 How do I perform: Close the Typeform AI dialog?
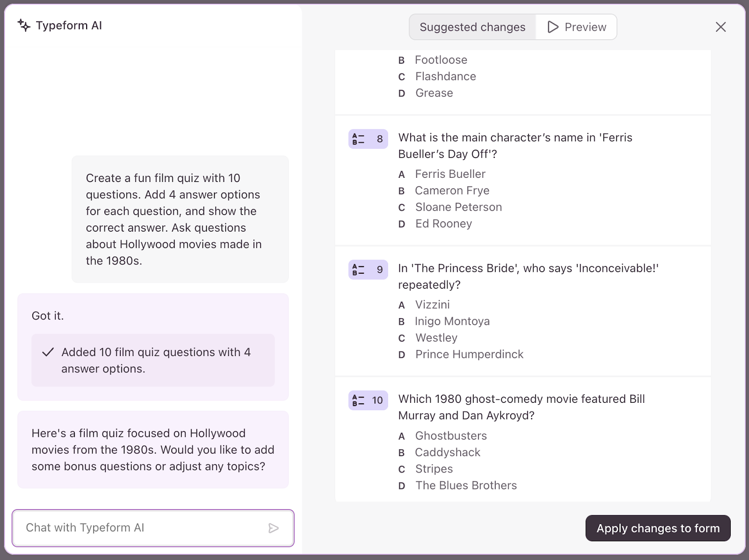coord(720,27)
